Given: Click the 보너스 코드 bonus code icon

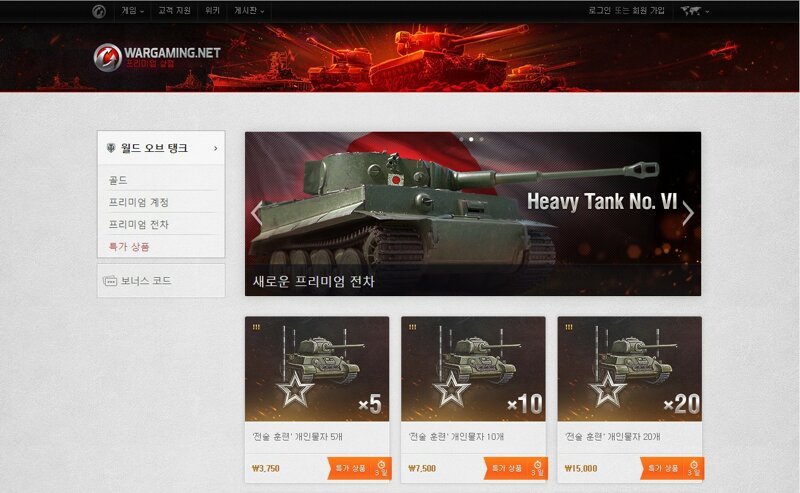Looking at the screenshot, I should tap(110, 281).
